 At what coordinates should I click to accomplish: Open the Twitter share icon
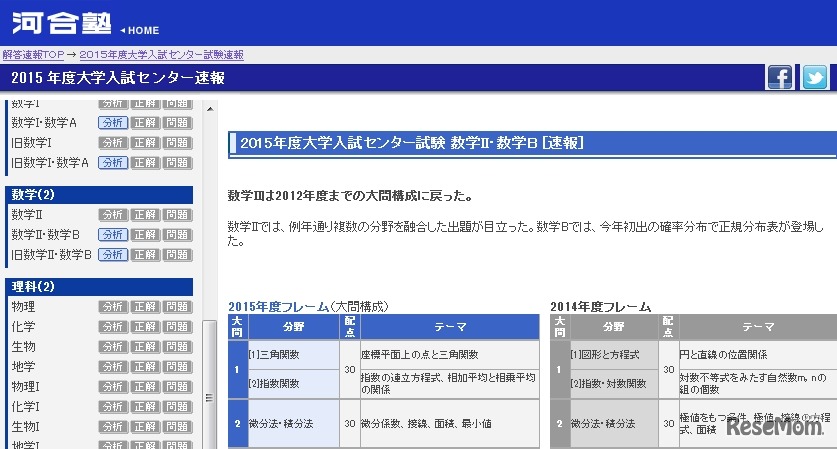(815, 77)
